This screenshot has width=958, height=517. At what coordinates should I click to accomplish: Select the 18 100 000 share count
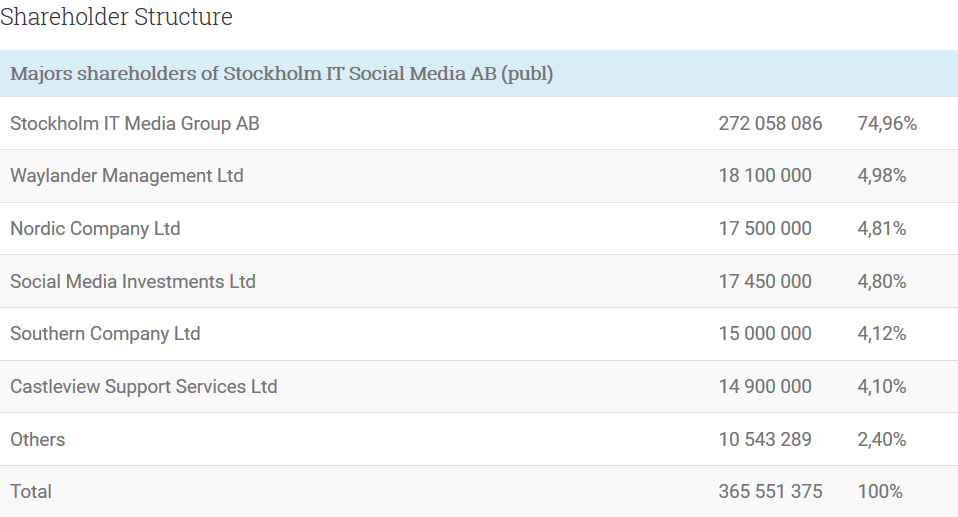765,176
